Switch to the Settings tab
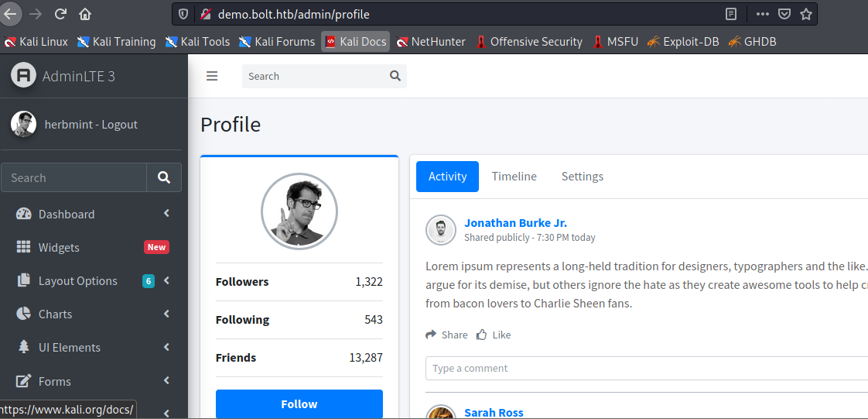This screenshot has height=419, width=868. [x=583, y=177]
